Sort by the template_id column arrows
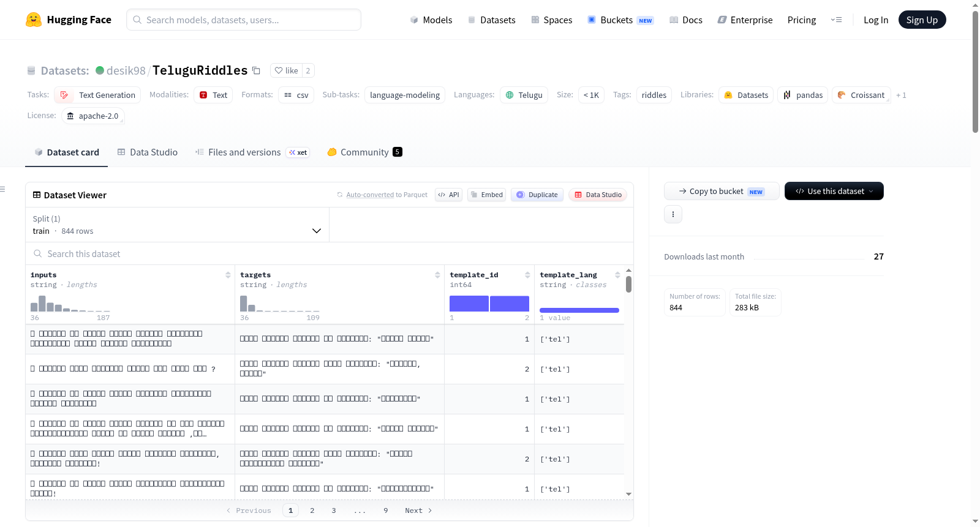 pos(527,275)
